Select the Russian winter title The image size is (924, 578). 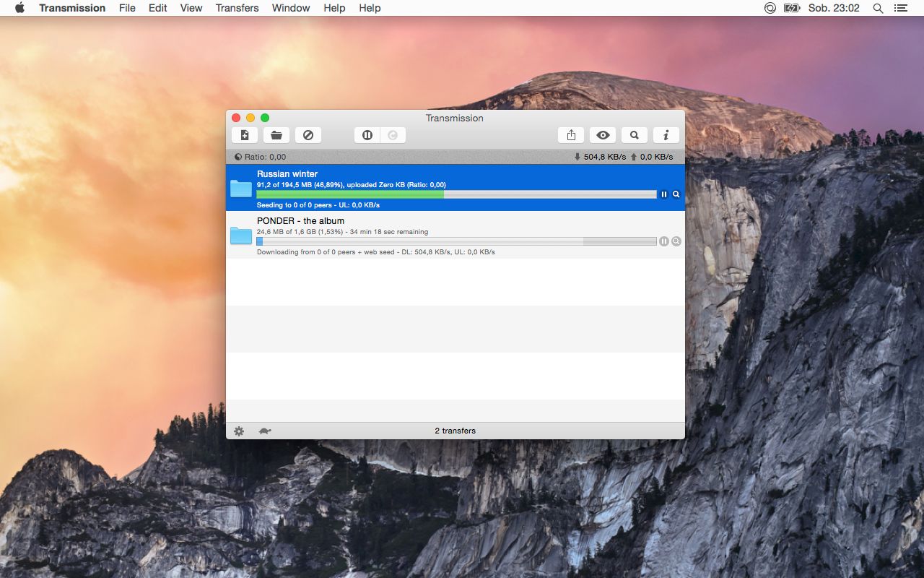[287, 174]
